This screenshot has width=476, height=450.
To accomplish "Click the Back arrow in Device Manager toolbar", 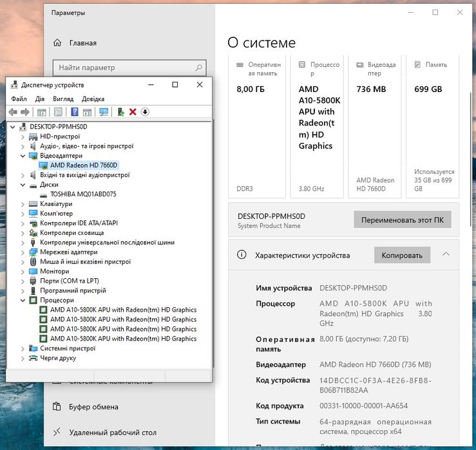I will click(x=13, y=112).
